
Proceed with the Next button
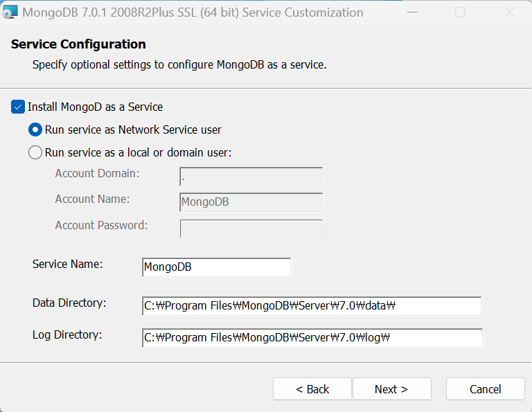click(x=392, y=389)
